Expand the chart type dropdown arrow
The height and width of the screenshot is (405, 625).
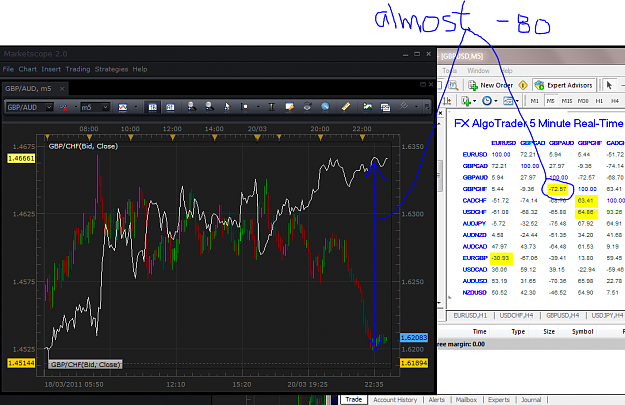136,107
